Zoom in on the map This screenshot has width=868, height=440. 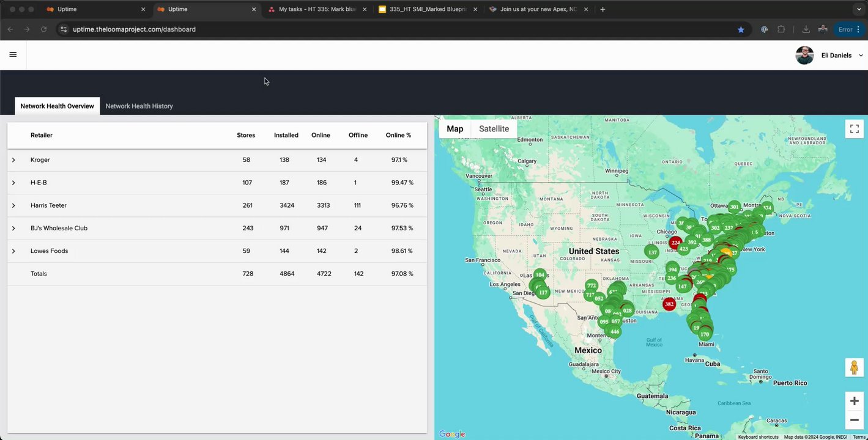click(855, 401)
